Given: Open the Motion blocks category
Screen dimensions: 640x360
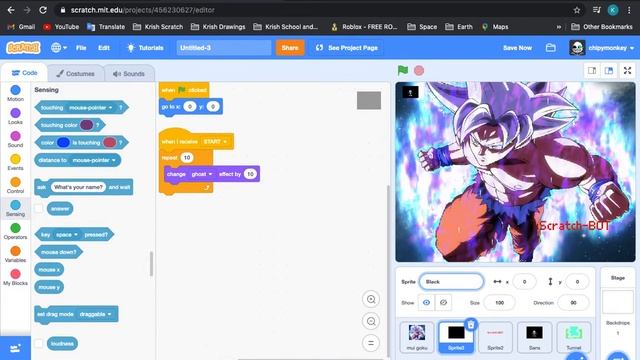Looking at the screenshot, I should point(16,93).
